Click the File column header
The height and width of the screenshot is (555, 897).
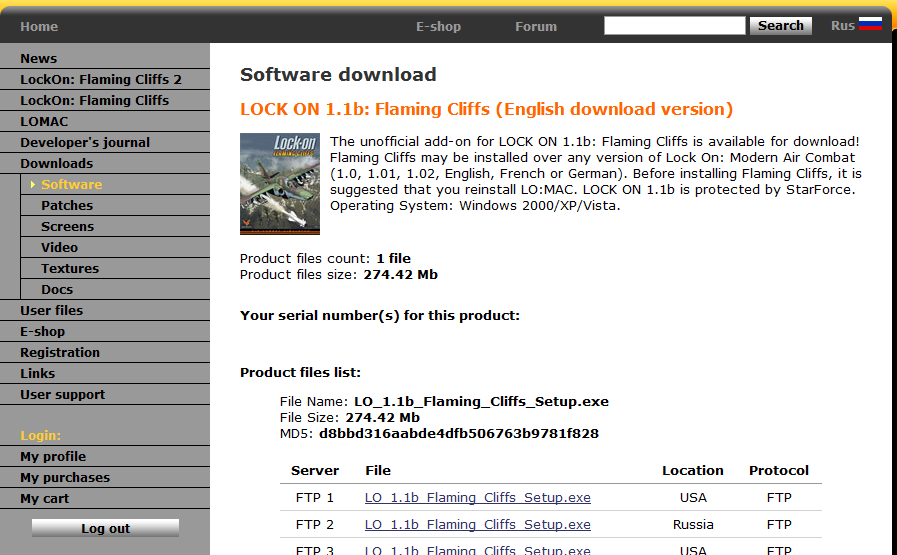[378, 470]
